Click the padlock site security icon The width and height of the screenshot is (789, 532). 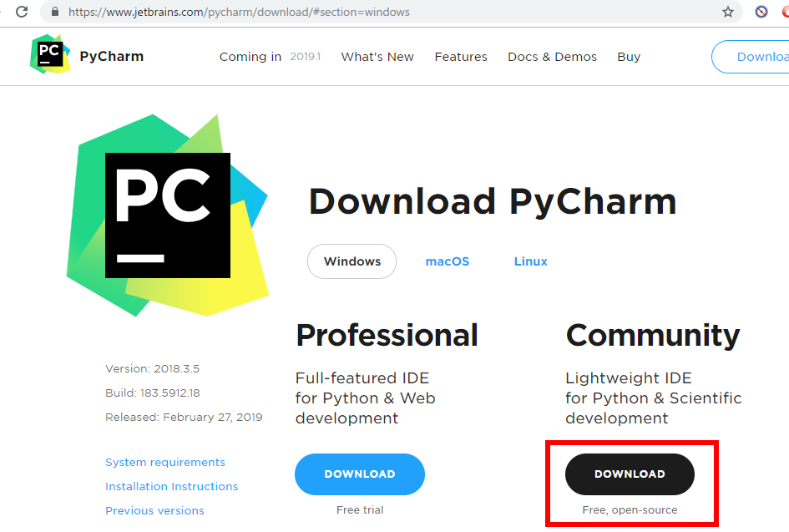[x=55, y=12]
